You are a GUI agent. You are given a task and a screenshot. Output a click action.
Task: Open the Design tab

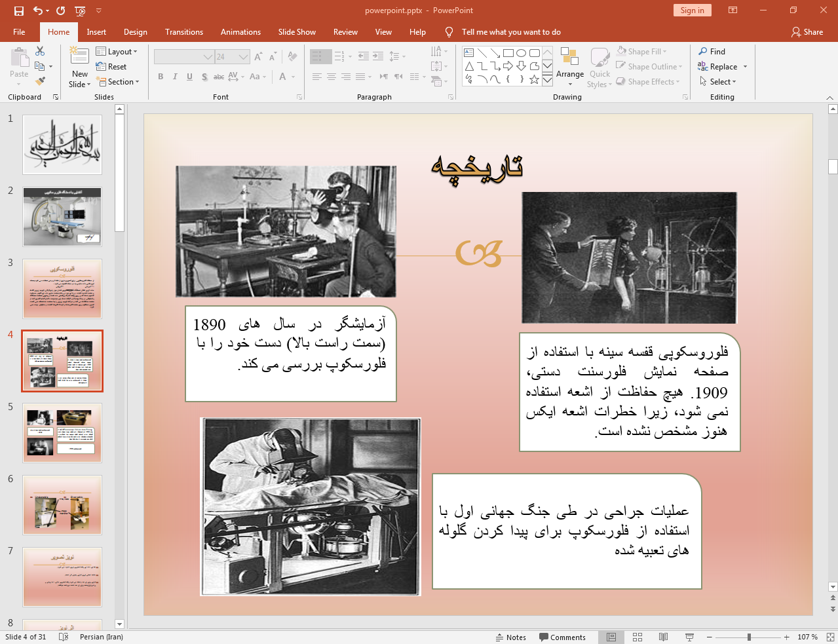click(x=135, y=32)
